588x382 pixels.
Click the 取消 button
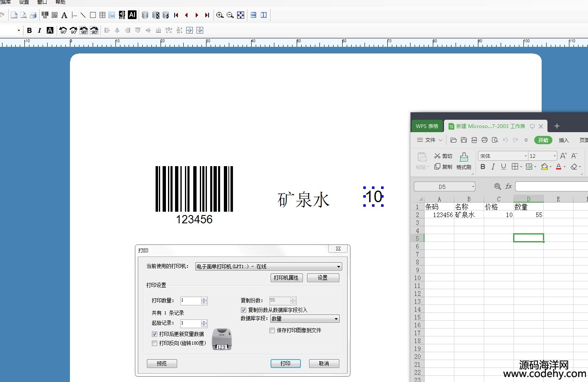click(x=324, y=363)
